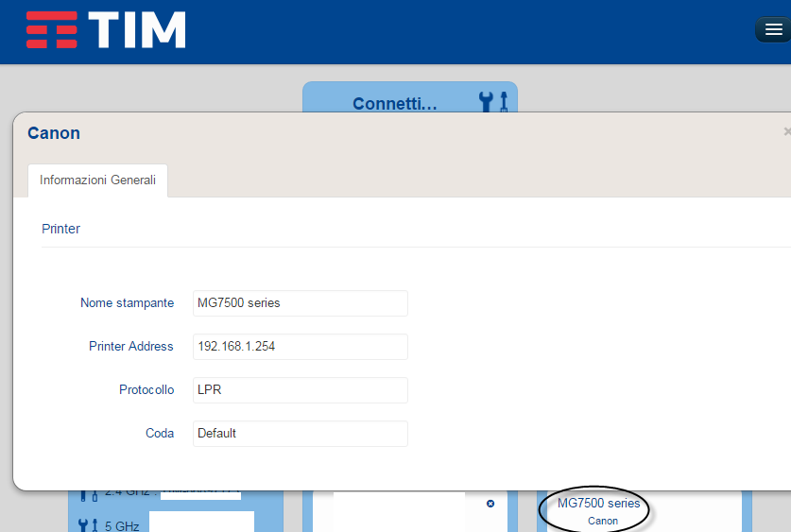Click the Printer Address label
This screenshot has height=532, width=791.
131,347
